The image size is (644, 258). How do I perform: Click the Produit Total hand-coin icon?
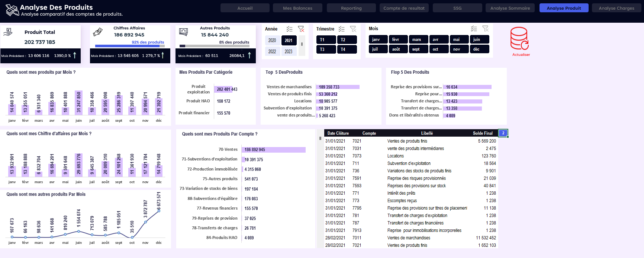click(x=8, y=32)
